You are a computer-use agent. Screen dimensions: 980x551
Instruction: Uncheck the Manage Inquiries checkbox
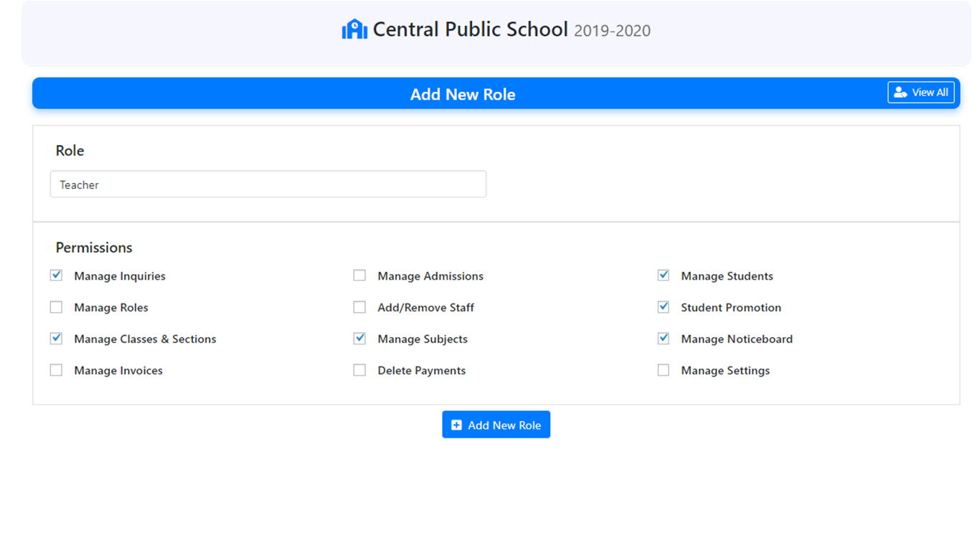57,275
